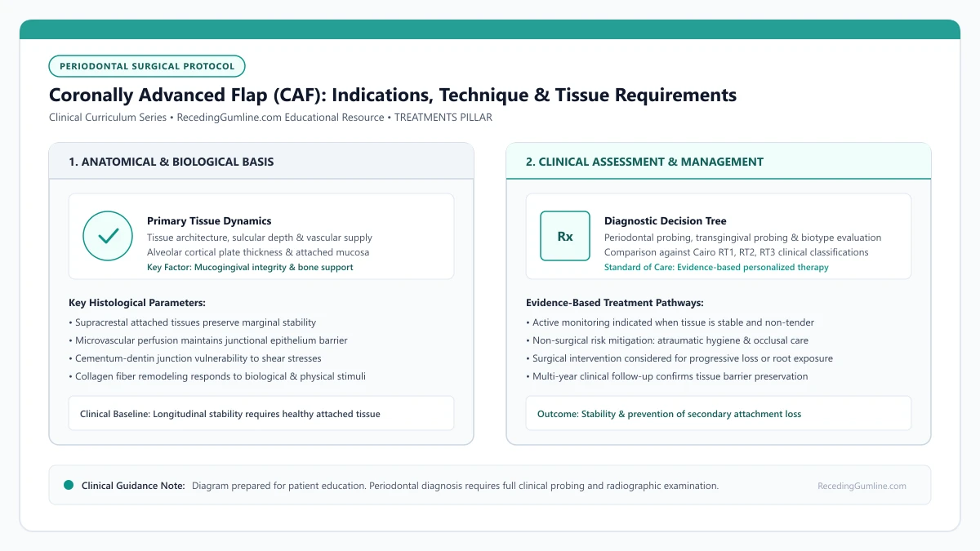This screenshot has height=551, width=980.
Task: Click the supracrestal attached tissues bullet
Action: 193,322
